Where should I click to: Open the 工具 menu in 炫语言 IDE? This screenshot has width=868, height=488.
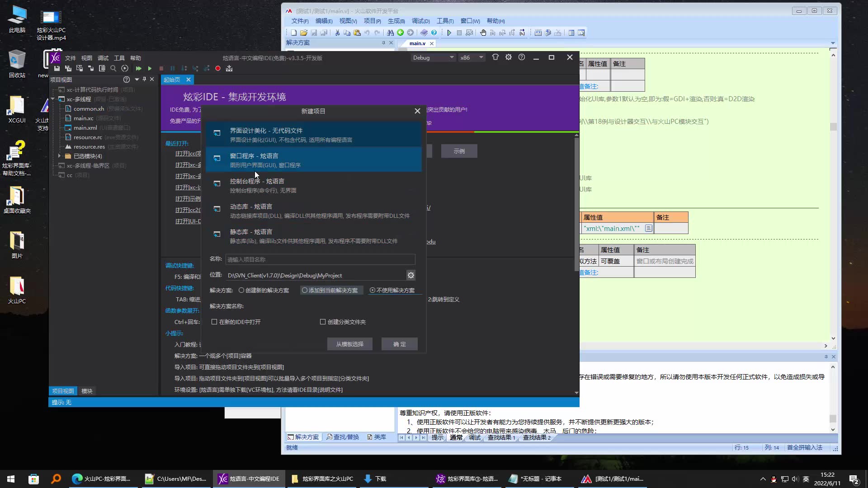pyautogui.click(x=119, y=58)
